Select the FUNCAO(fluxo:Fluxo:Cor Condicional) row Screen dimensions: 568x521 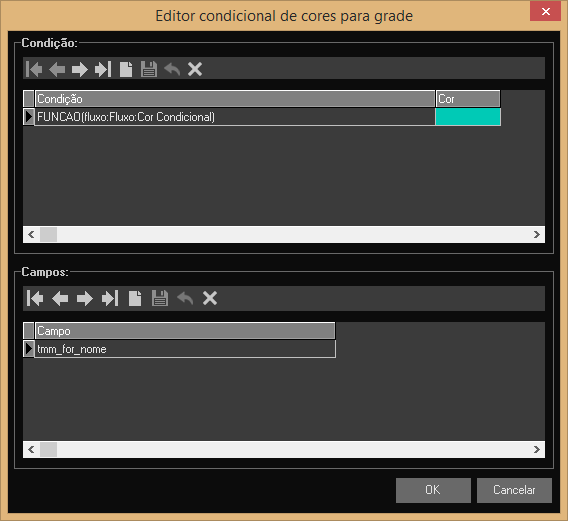235,117
